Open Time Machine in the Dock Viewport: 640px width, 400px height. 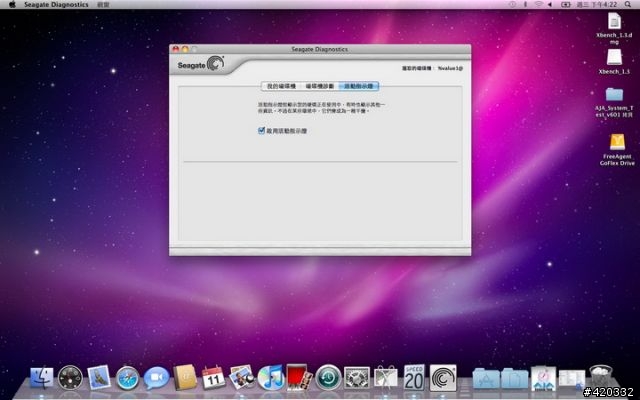pos(328,378)
